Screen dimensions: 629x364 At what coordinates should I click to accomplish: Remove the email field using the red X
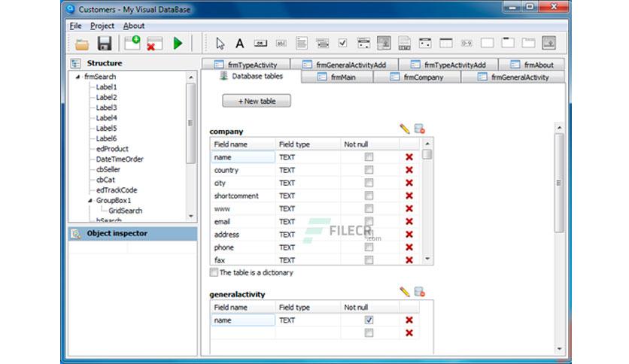(x=409, y=221)
